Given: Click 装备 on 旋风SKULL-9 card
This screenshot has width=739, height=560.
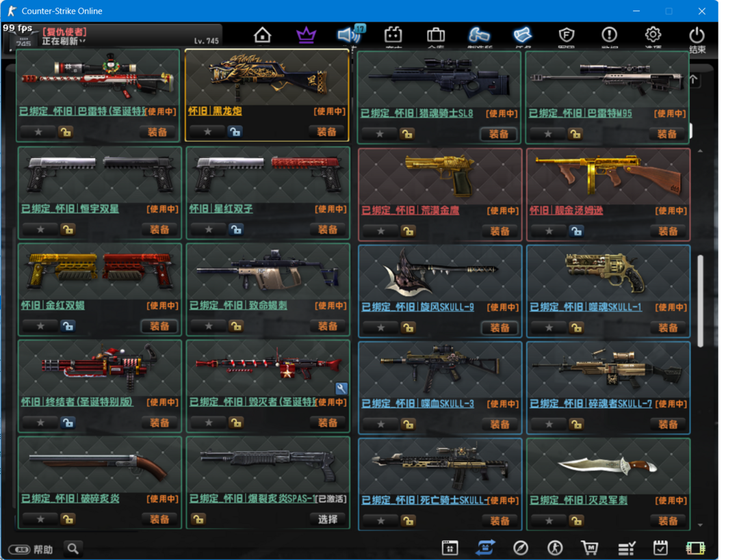Looking at the screenshot, I should pos(500,328).
